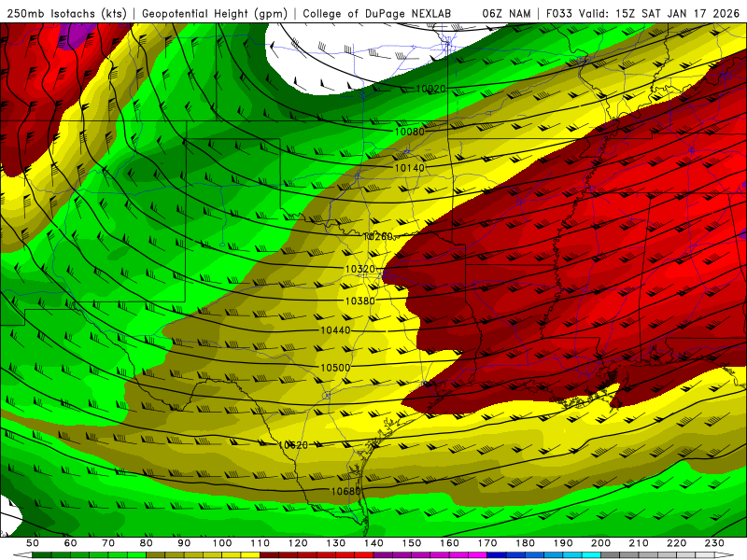Click the '250mb Isotachs (kts)' title text

(67, 14)
